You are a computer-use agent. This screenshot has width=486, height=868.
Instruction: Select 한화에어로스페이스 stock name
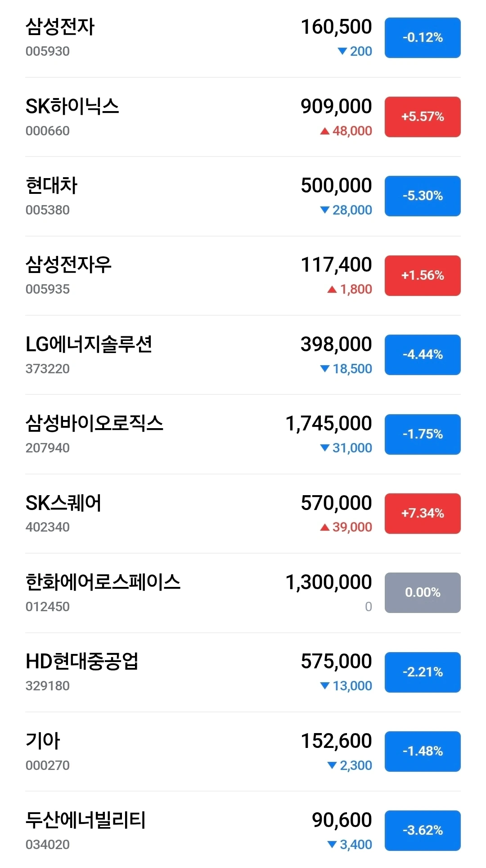(x=103, y=582)
